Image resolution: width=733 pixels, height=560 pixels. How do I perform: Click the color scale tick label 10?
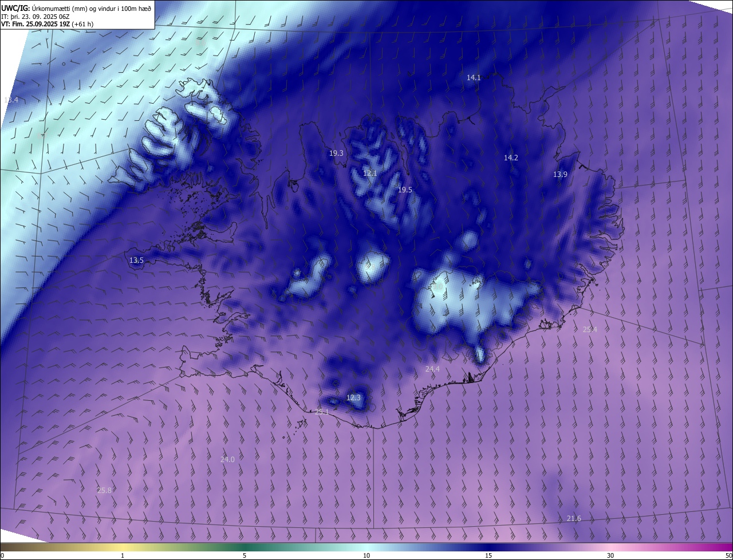point(366,555)
